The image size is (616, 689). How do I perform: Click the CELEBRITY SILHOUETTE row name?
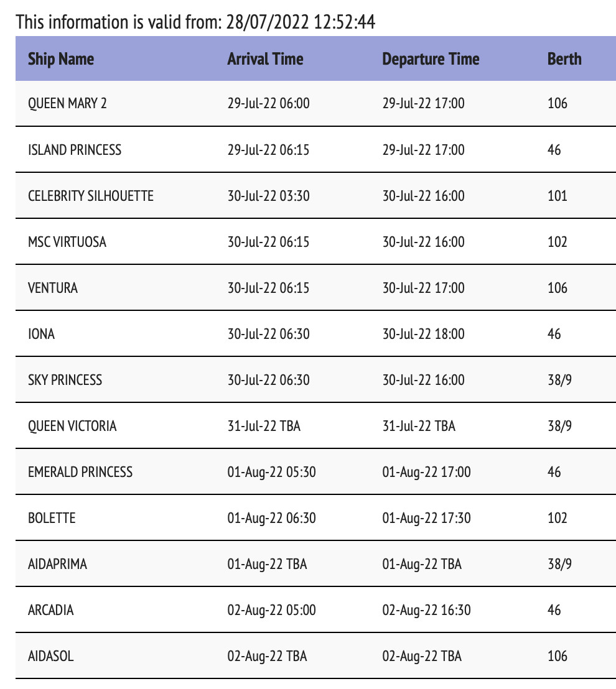(91, 196)
